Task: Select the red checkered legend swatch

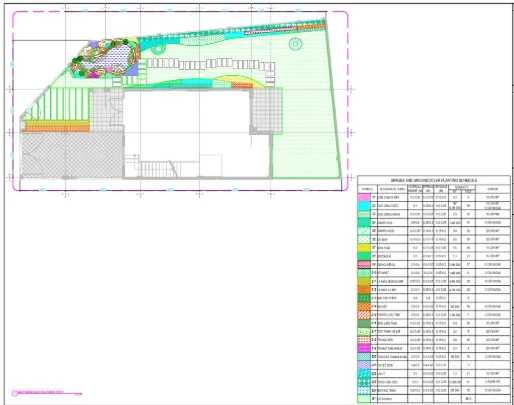Action: click(x=364, y=264)
